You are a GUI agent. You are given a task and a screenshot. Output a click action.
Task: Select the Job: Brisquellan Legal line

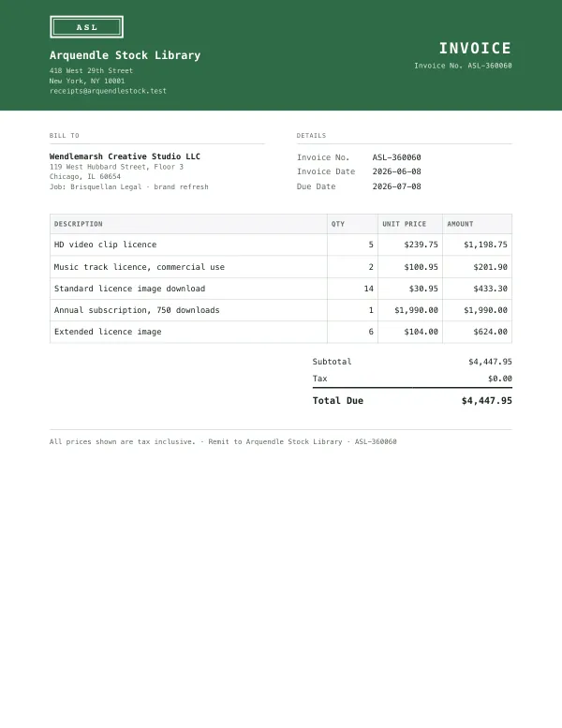click(x=129, y=186)
